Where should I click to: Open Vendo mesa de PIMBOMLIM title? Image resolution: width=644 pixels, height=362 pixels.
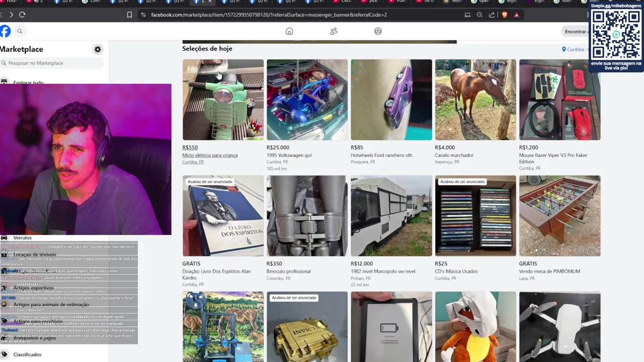(x=549, y=271)
